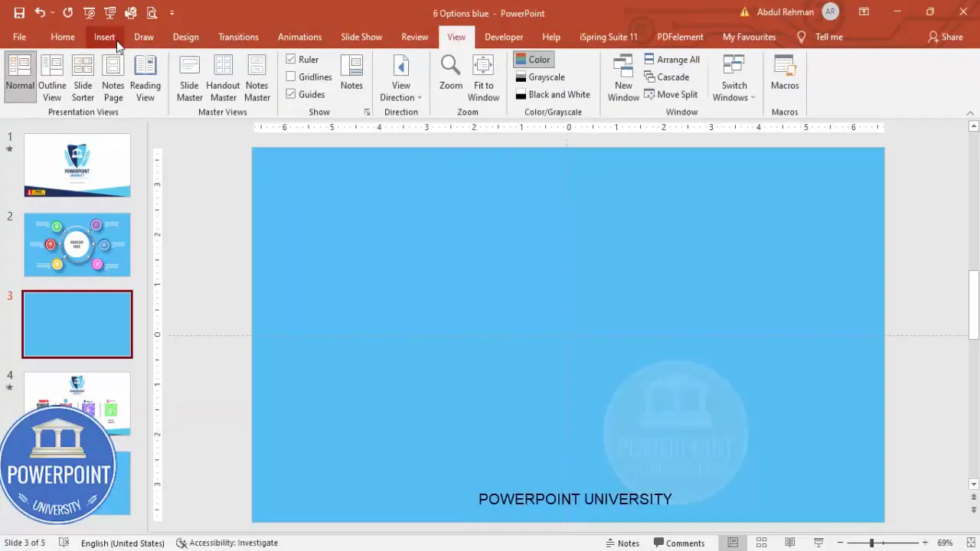Undo the last action

[x=39, y=13]
